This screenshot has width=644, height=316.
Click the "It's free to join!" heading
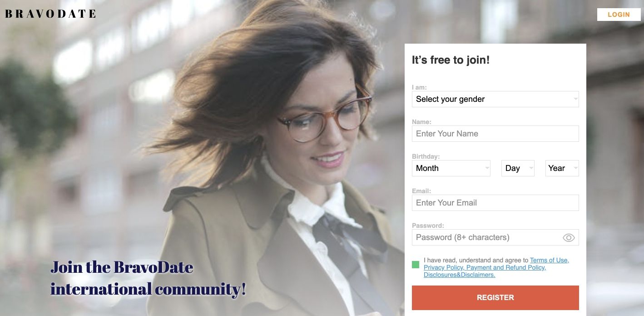point(451,60)
